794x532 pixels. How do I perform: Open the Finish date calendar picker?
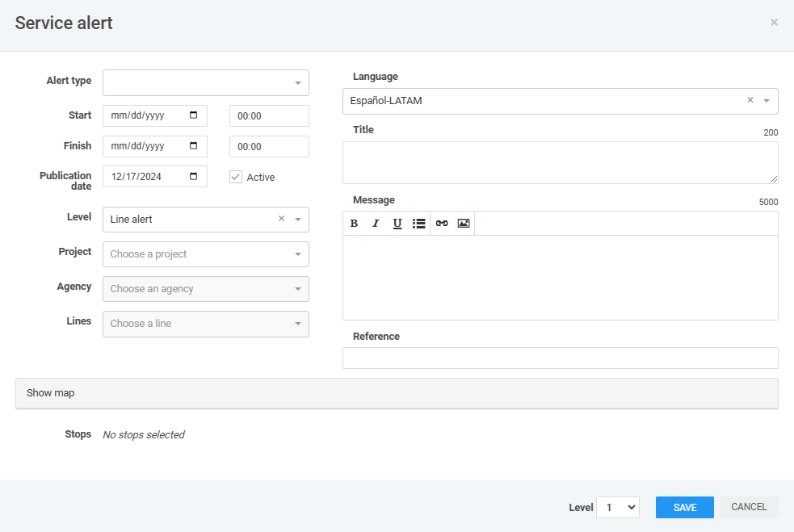[193, 146]
